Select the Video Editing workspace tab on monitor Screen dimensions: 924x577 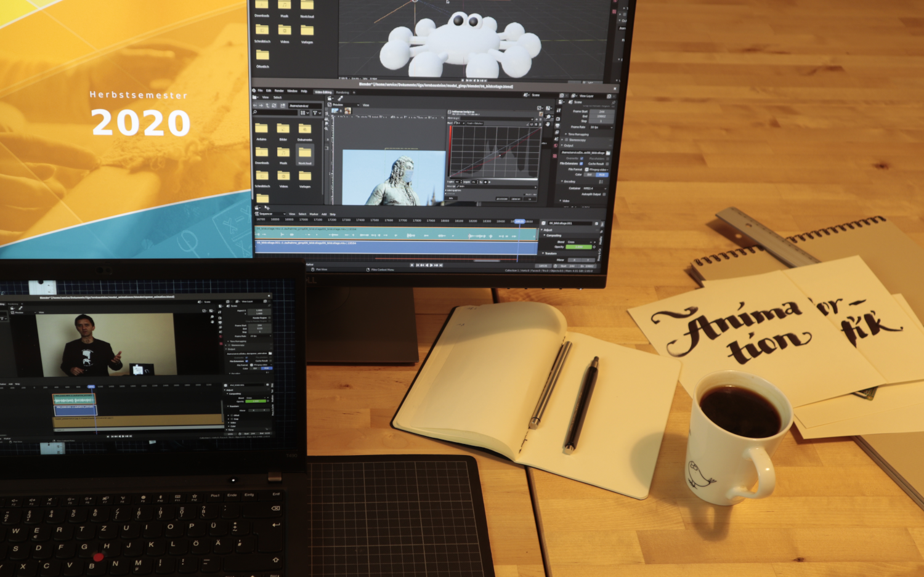[323, 92]
